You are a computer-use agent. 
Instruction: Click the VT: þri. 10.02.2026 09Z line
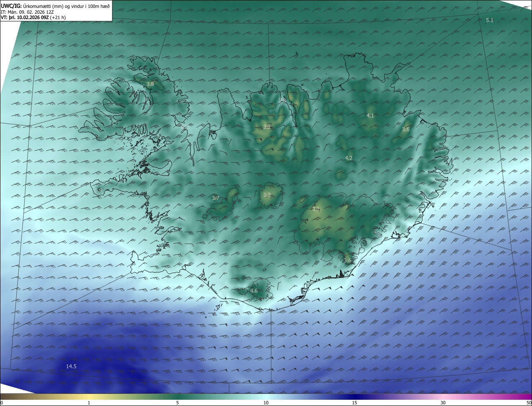point(33,17)
